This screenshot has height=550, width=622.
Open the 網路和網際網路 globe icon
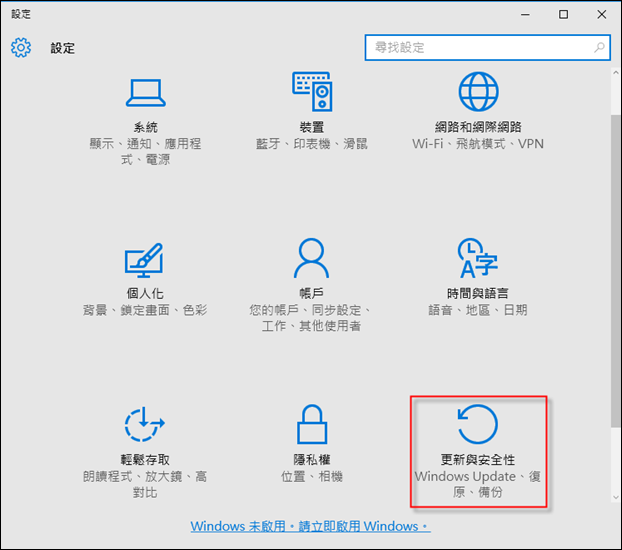point(478,92)
